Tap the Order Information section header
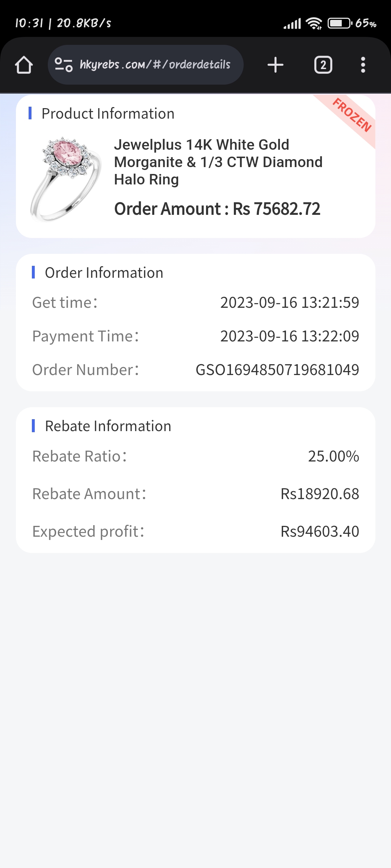This screenshot has width=391, height=868. tap(104, 273)
